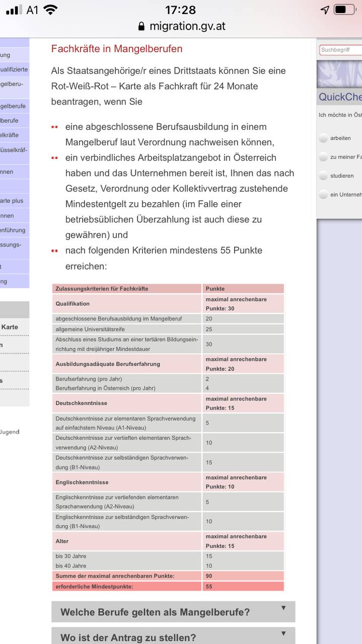Focus the Suchbegriff search field
The width and height of the screenshot is (362, 644).
click(341, 50)
